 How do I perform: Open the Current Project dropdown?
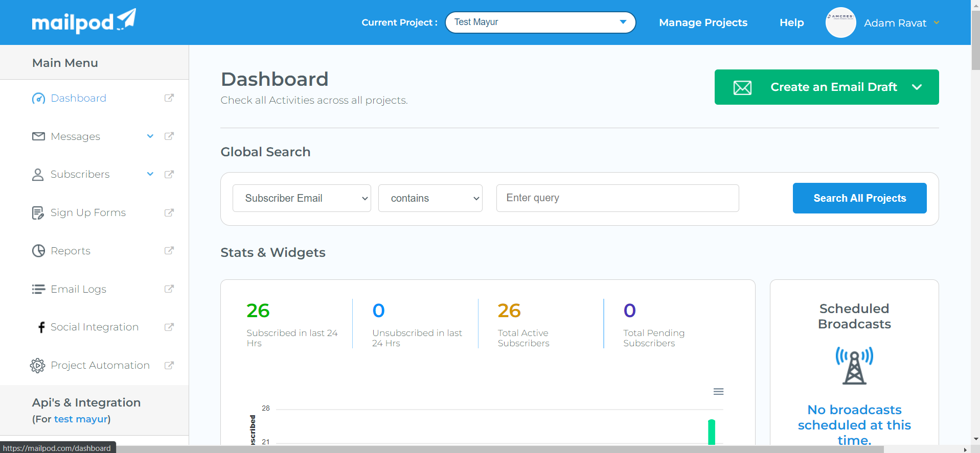[x=540, y=22]
